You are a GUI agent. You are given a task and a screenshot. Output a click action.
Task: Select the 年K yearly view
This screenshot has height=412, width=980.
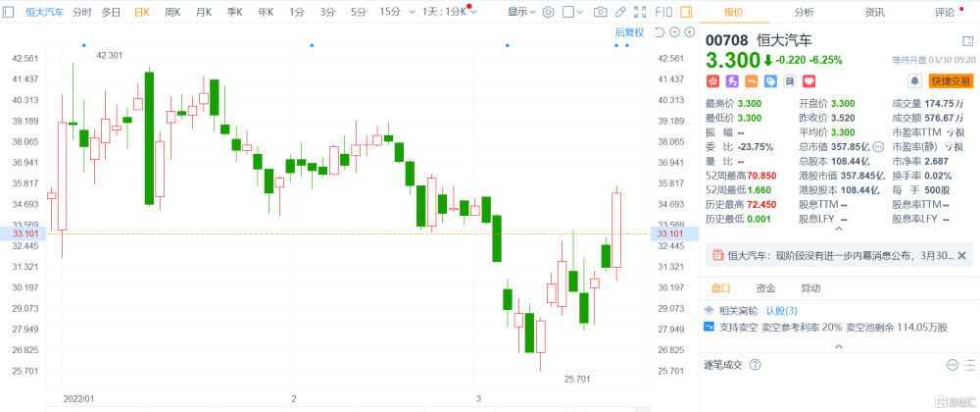(266, 12)
